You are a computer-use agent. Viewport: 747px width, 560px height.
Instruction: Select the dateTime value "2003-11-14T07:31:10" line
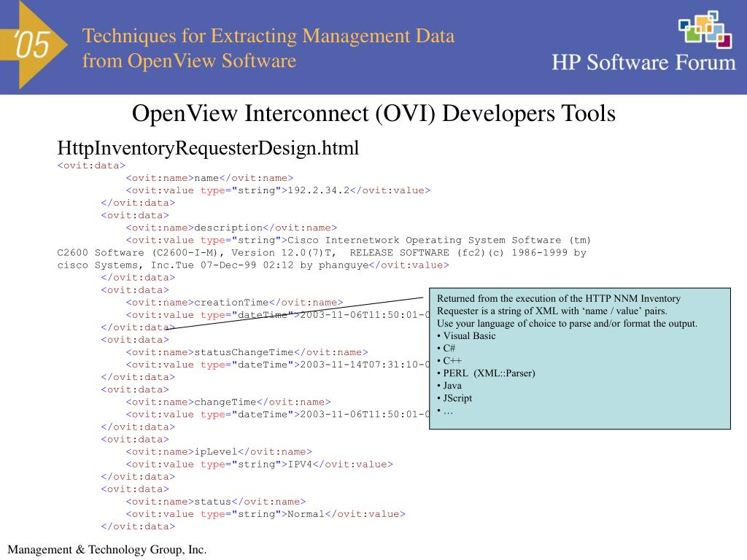pos(277,365)
